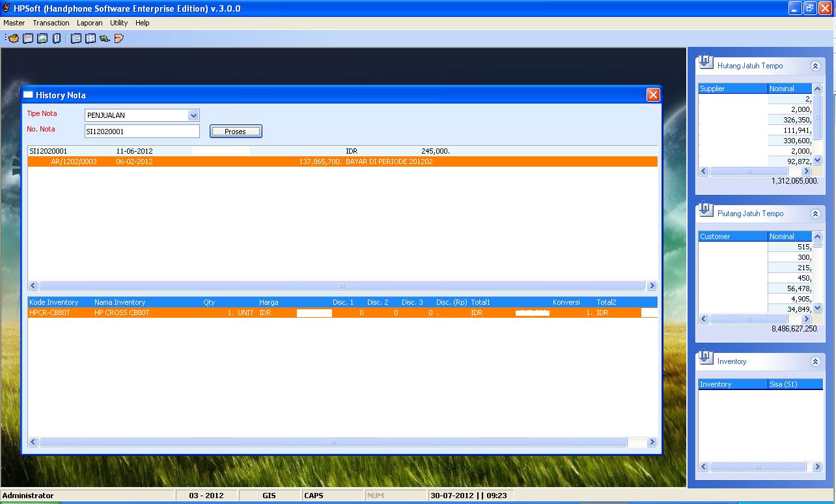
Task: Click the HPSoft application icon in title bar
Action: tap(7, 8)
